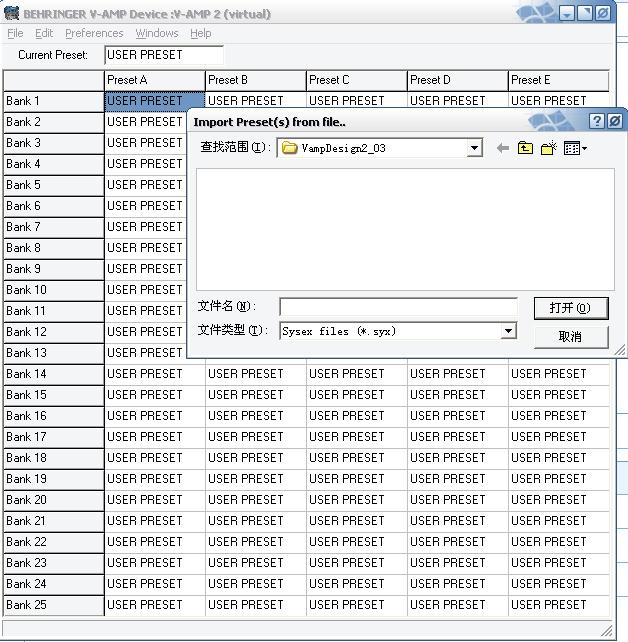Create a new folder in dialog

[x=548, y=148]
